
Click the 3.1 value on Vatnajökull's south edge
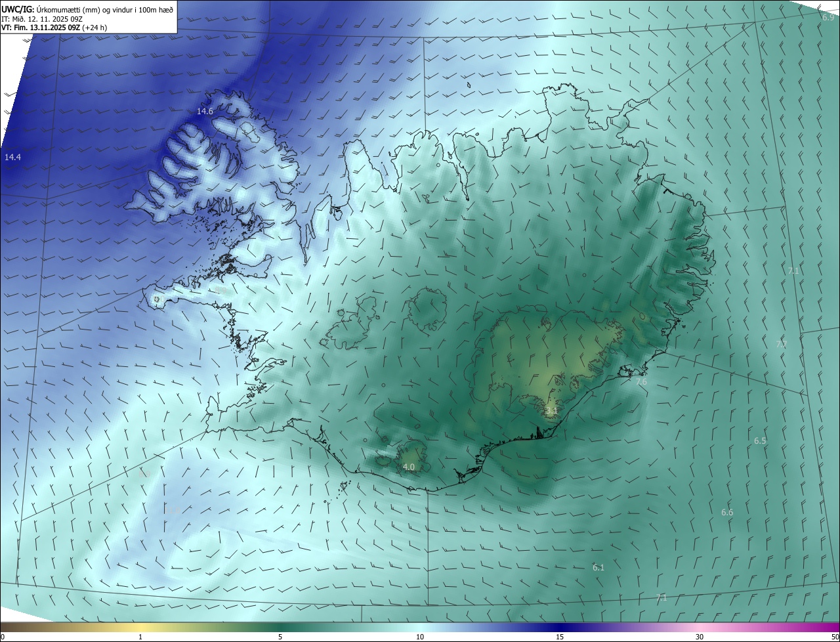pos(551,411)
